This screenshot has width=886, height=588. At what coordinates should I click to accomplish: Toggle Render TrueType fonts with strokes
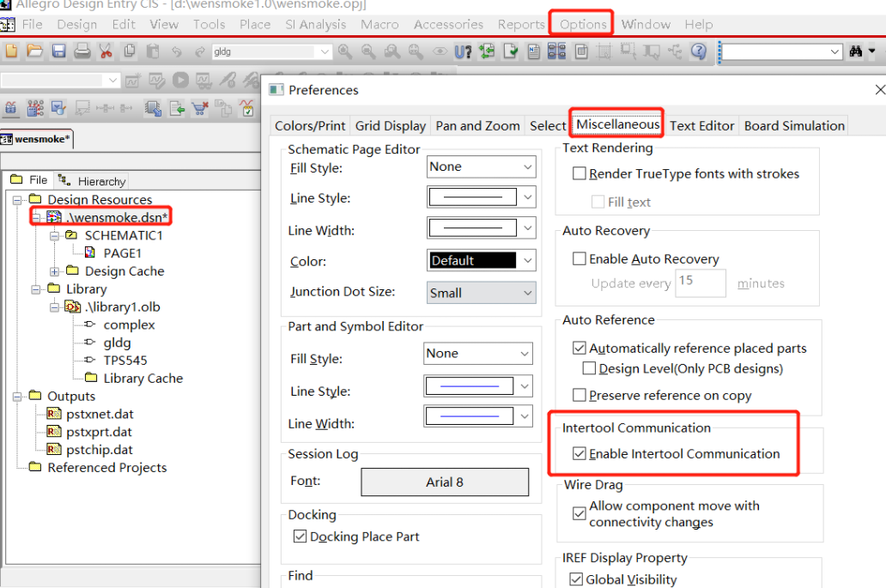[580, 173]
